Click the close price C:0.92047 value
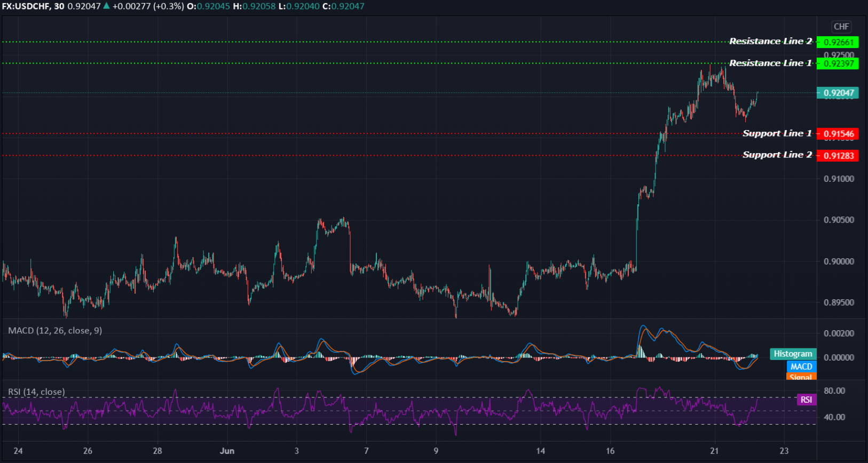Screen dimensions: 868x463 click(x=343, y=6)
